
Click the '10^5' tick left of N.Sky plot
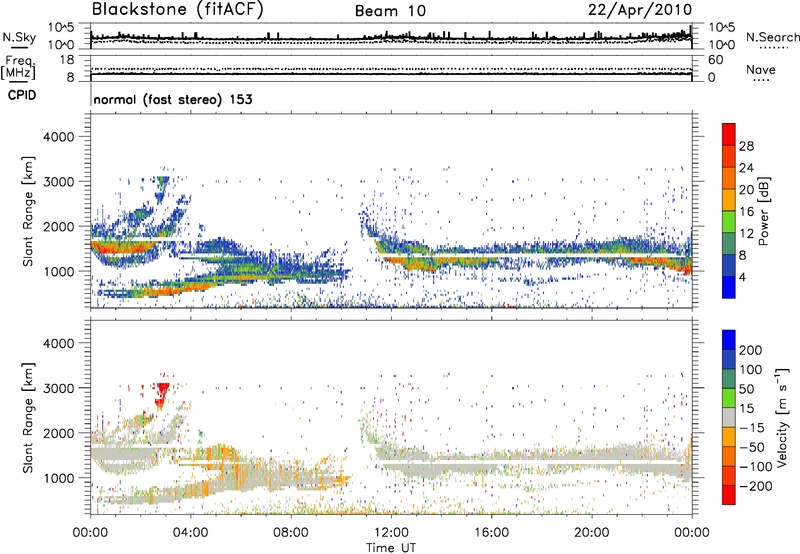(61, 27)
